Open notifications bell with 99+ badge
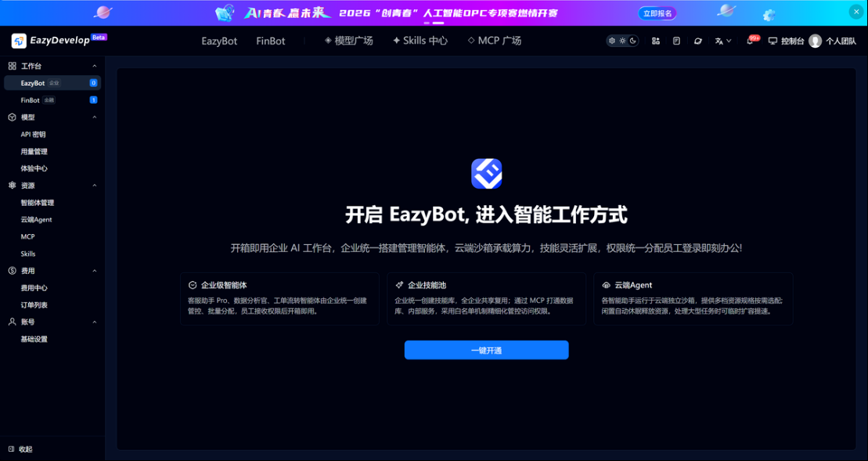Screen dimensions: 868x461 (x=751, y=41)
